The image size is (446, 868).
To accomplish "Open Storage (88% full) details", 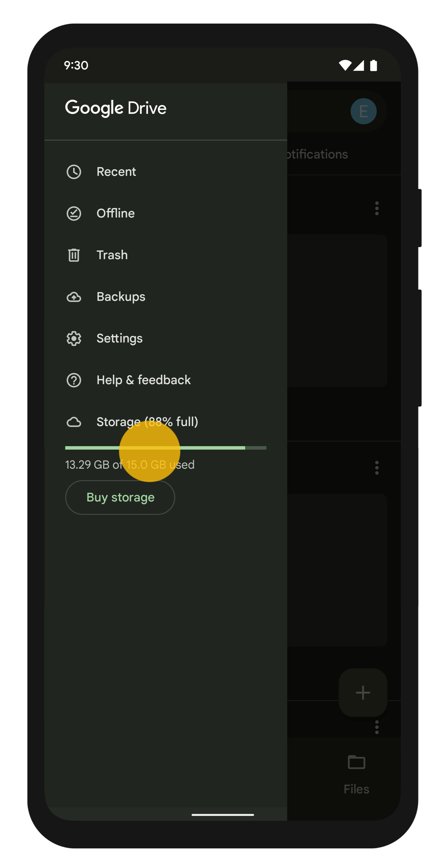I will [147, 422].
